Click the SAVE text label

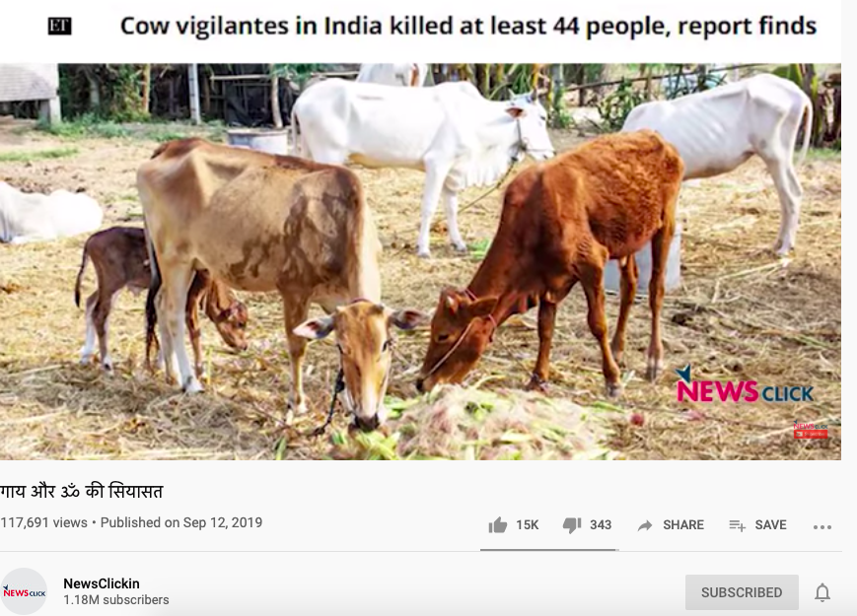[770, 524]
